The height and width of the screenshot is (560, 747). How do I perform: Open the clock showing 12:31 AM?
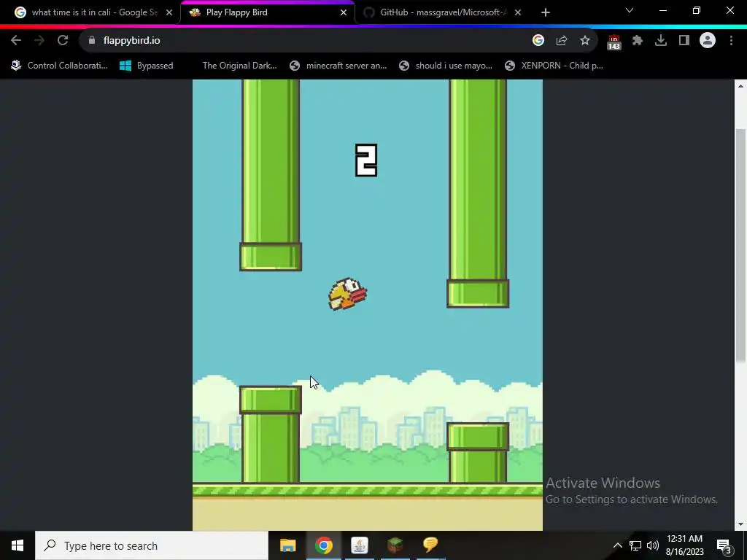[x=684, y=545]
